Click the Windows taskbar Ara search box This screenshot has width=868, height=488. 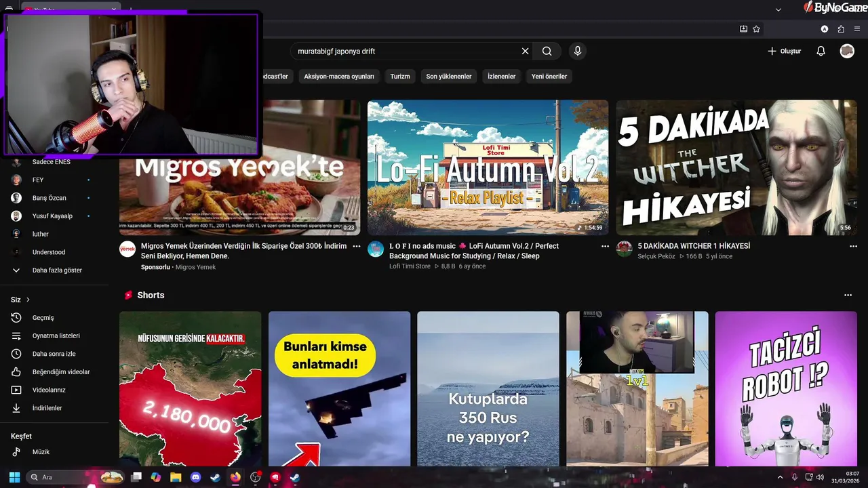tap(75, 477)
